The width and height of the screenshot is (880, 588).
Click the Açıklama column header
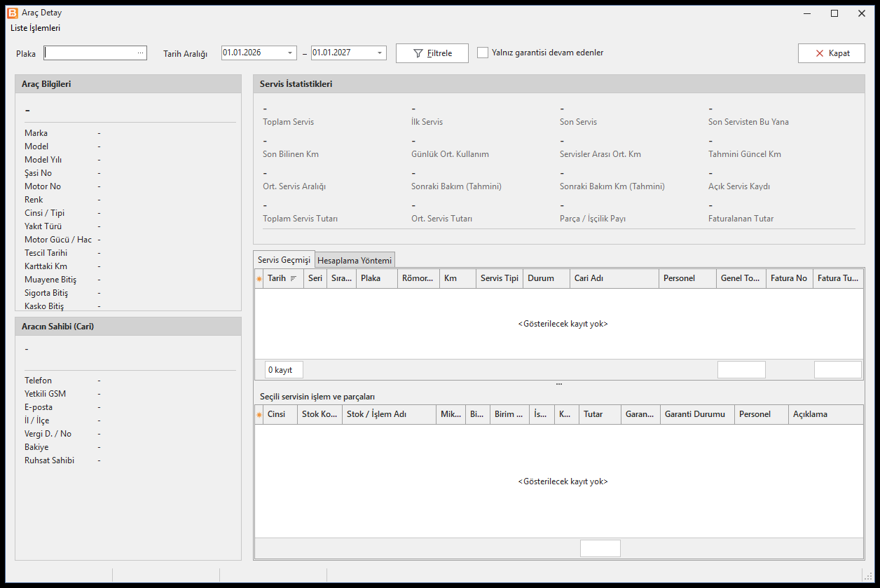pos(825,414)
